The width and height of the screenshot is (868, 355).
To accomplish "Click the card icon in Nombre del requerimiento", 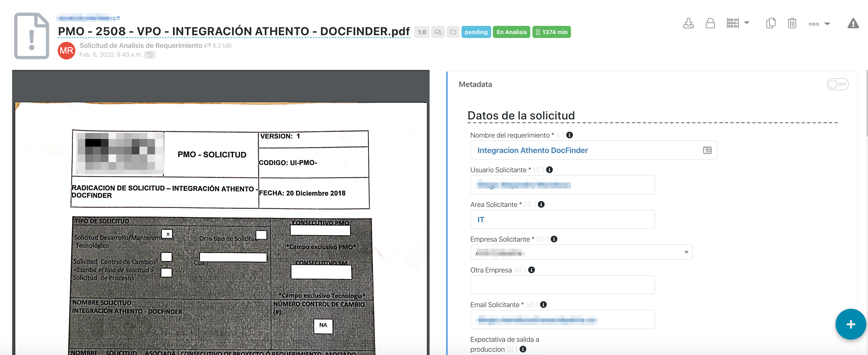I will [x=707, y=150].
